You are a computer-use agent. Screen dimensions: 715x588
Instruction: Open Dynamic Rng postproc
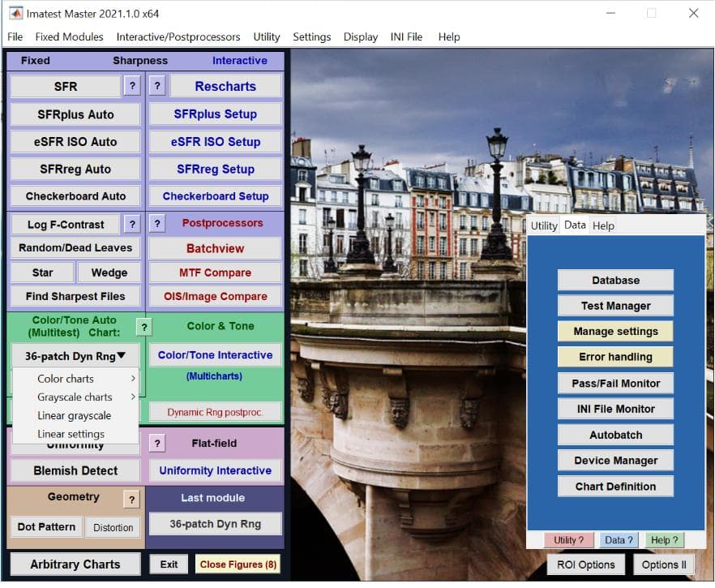click(x=216, y=412)
